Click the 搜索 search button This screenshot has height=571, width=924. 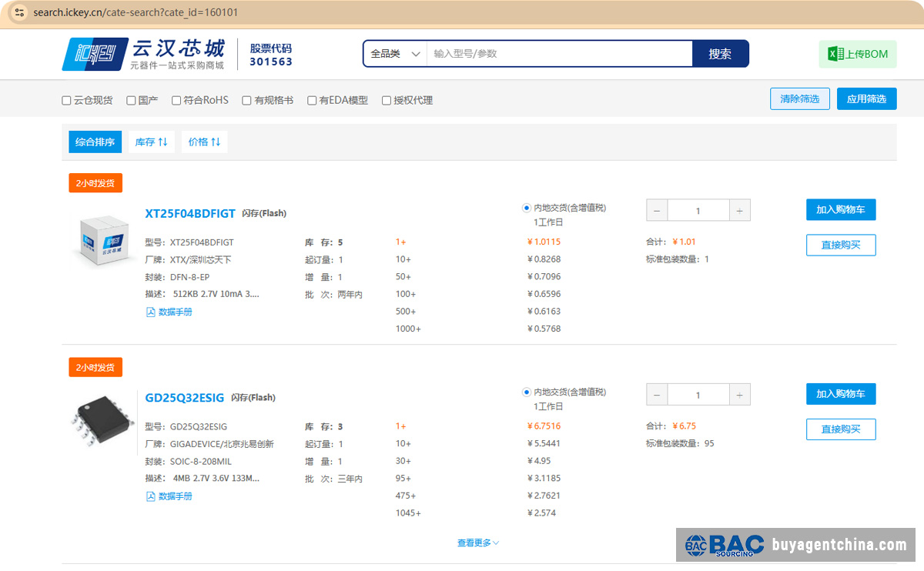click(720, 54)
